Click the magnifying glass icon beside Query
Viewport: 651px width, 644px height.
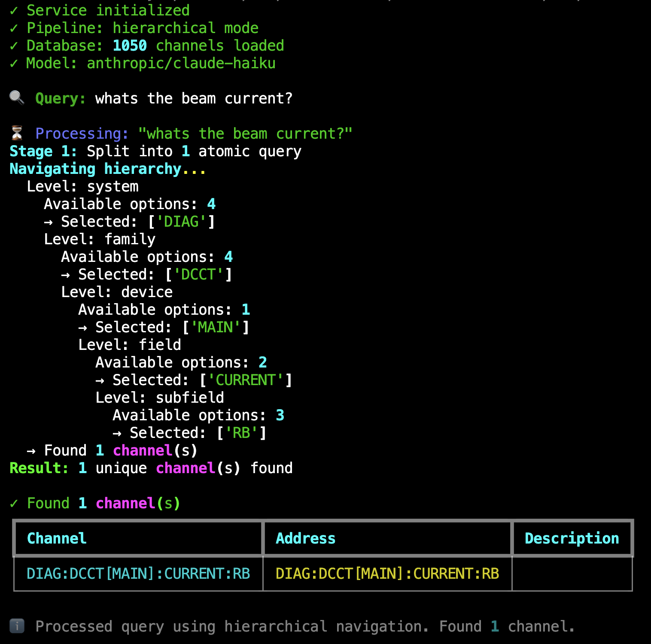pos(17,98)
